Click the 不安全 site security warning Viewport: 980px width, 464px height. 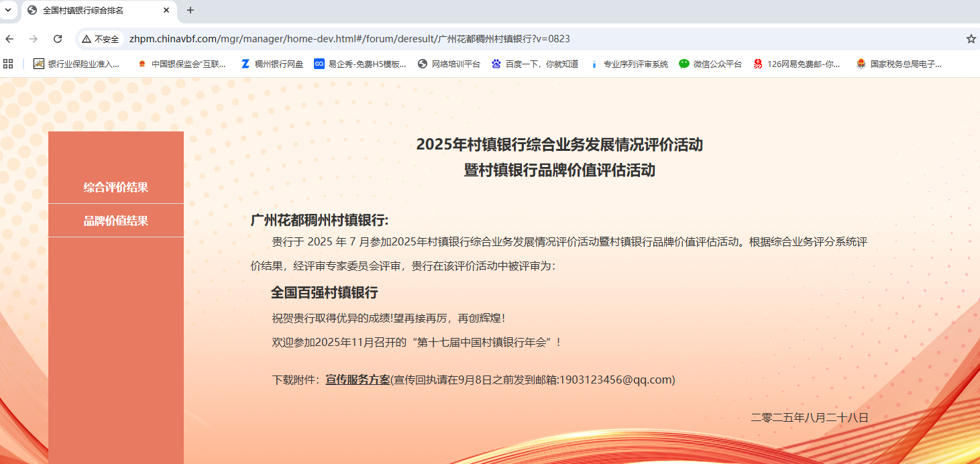point(101,39)
